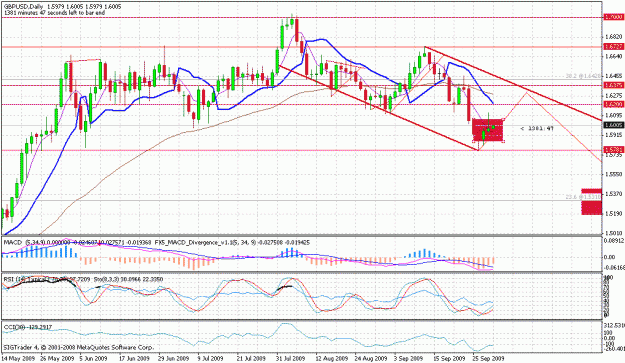Click the 31 Jul 2009 date label
625x363 pixels.
290,358
